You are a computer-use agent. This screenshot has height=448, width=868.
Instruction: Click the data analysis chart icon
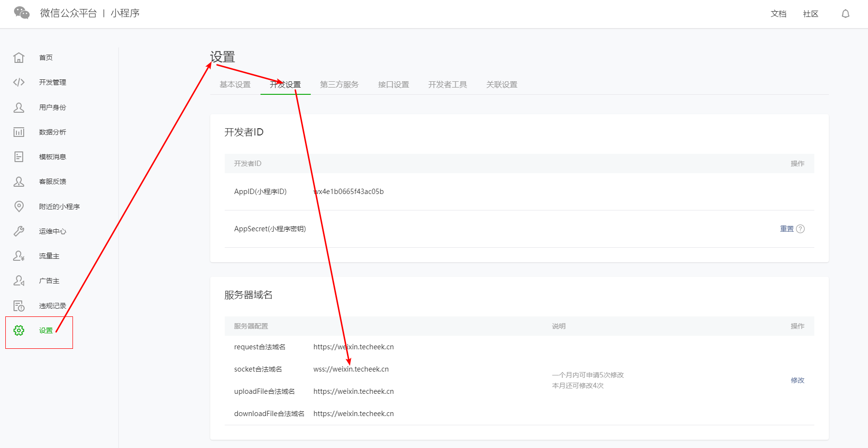(x=19, y=132)
